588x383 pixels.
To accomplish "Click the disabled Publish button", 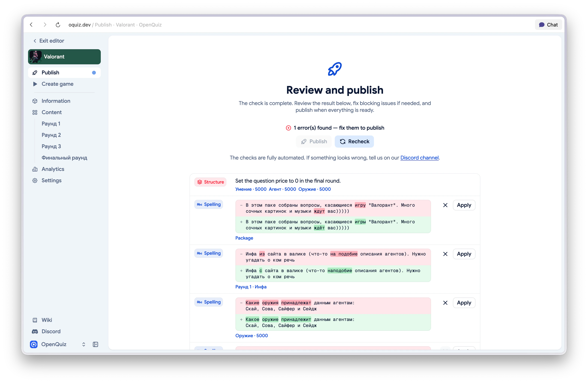I will point(314,141).
